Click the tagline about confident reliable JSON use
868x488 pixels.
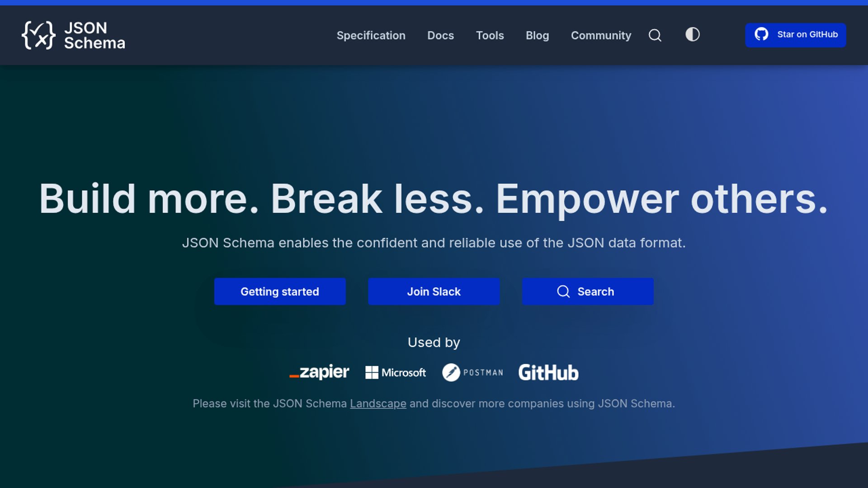coord(434,243)
